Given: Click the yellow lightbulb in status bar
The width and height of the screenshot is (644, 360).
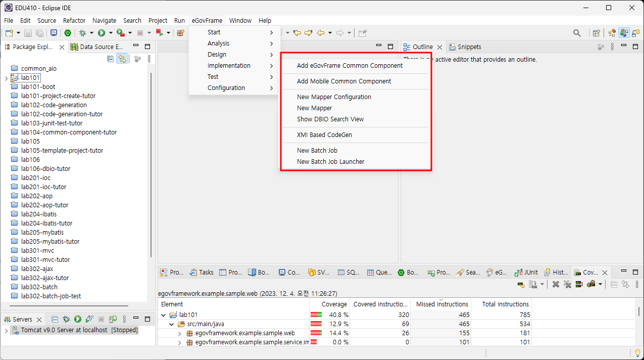Looking at the screenshot, I should pyautogui.click(x=637, y=352).
